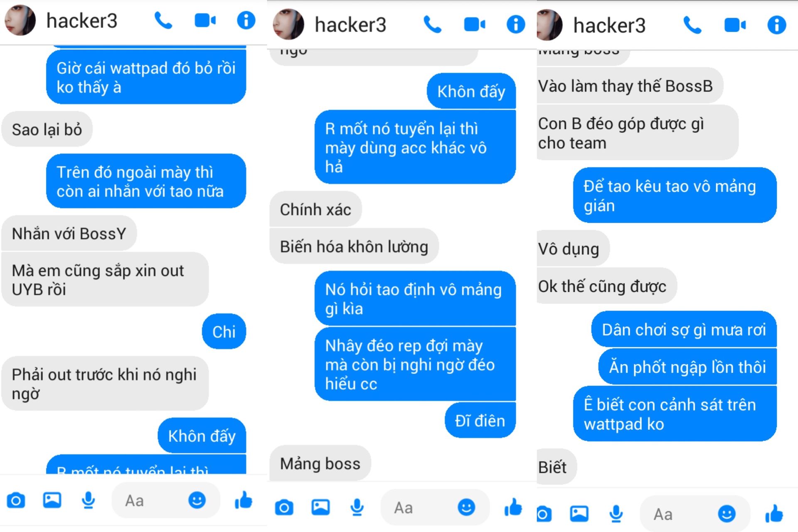Open conversation info in the right chat

776,25
